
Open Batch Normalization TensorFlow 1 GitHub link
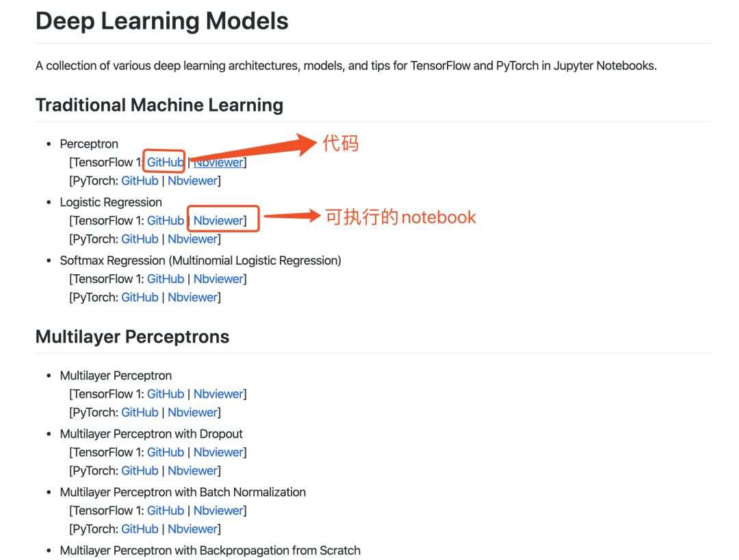166,511
